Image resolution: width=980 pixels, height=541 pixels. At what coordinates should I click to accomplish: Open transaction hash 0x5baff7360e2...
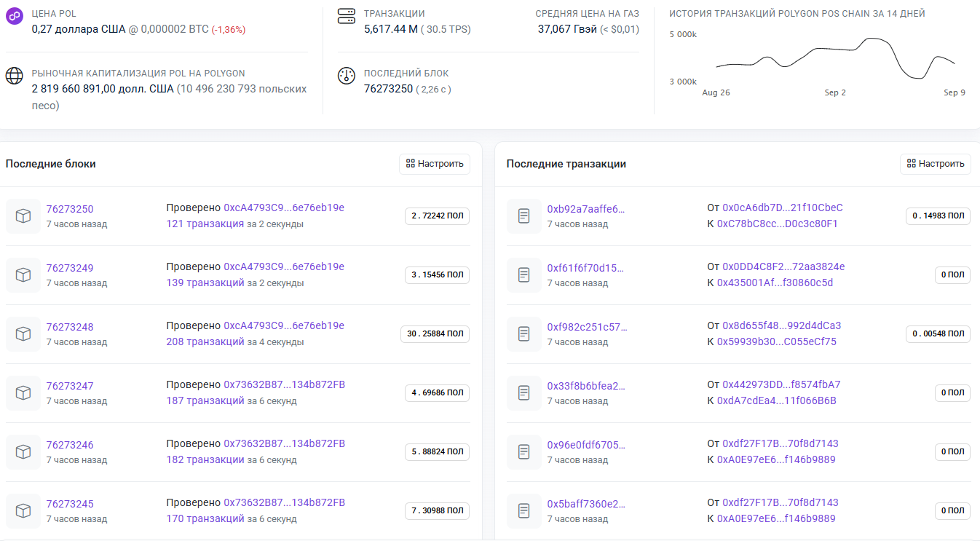coord(586,504)
